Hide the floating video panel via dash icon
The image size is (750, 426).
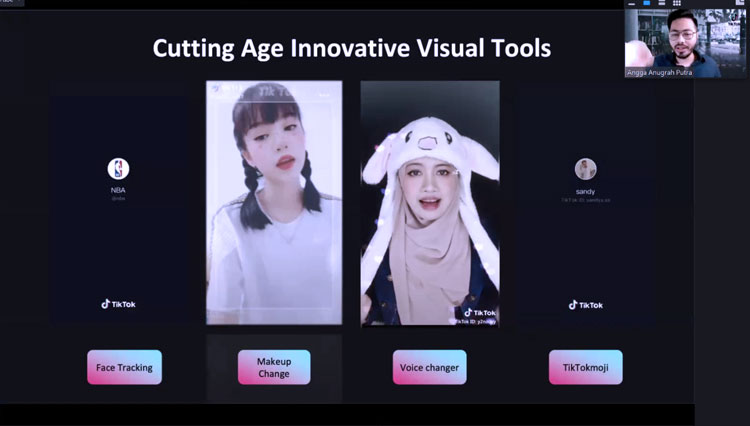pyautogui.click(x=632, y=3)
